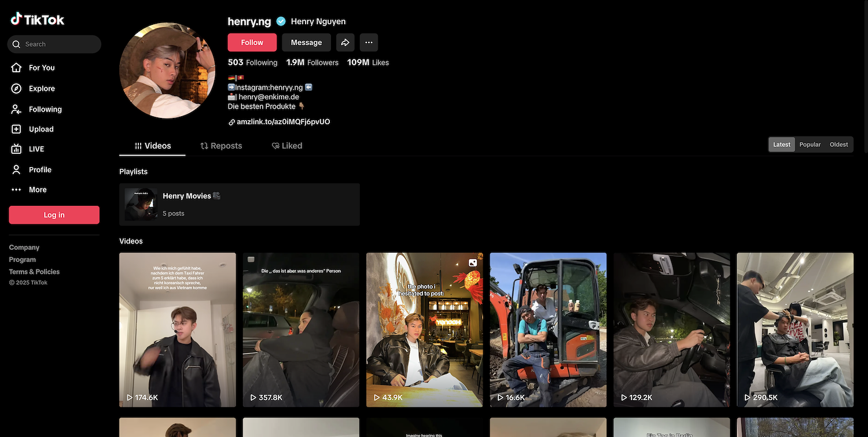The height and width of the screenshot is (437, 868).
Task: Click the Instagram:henryy.ng bio text
Action: click(269, 87)
